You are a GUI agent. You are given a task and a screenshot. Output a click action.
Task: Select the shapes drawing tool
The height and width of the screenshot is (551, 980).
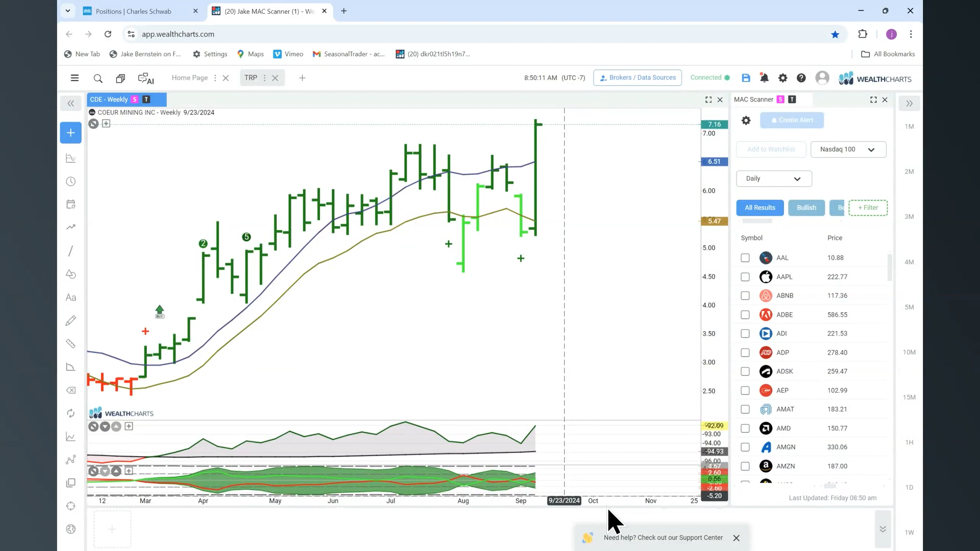[71, 274]
